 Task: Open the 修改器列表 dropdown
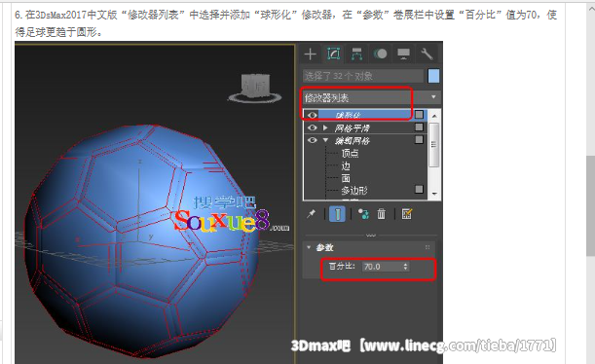pos(371,98)
